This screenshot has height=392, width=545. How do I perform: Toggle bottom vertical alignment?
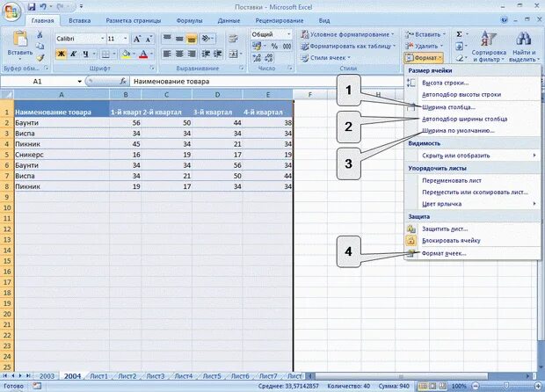point(192,38)
